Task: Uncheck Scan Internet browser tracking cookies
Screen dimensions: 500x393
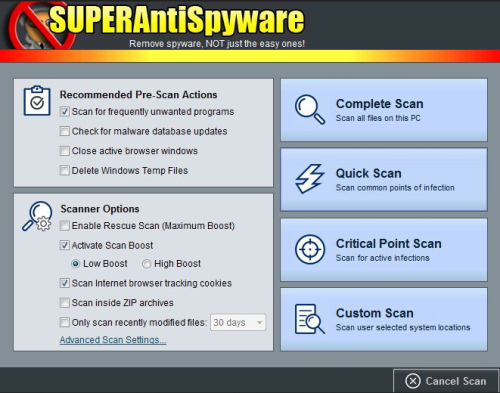Action: pos(65,283)
